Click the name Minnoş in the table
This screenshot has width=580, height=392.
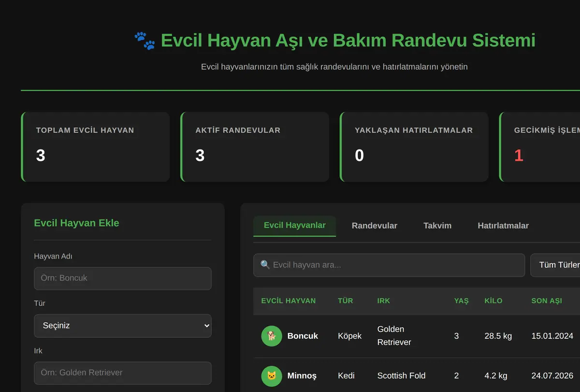[x=302, y=376]
